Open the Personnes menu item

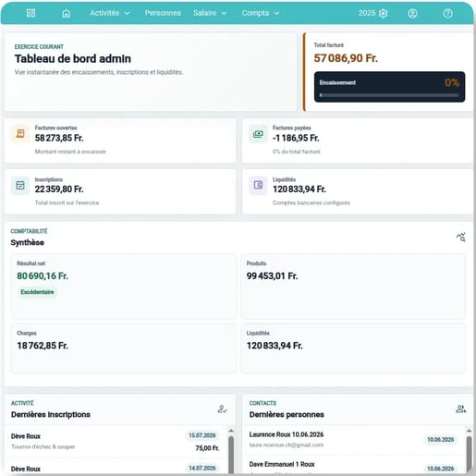(163, 13)
